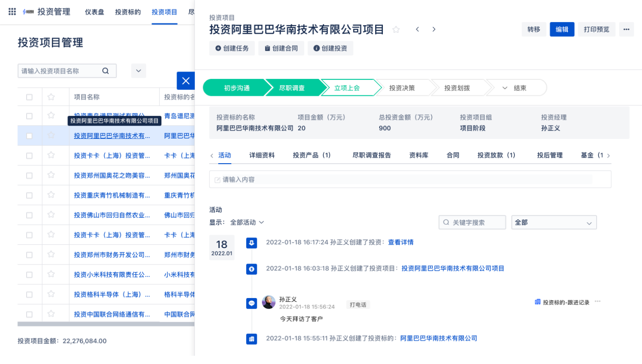
Task: Switch to the 投资标的 nav tab
Action: click(128, 12)
